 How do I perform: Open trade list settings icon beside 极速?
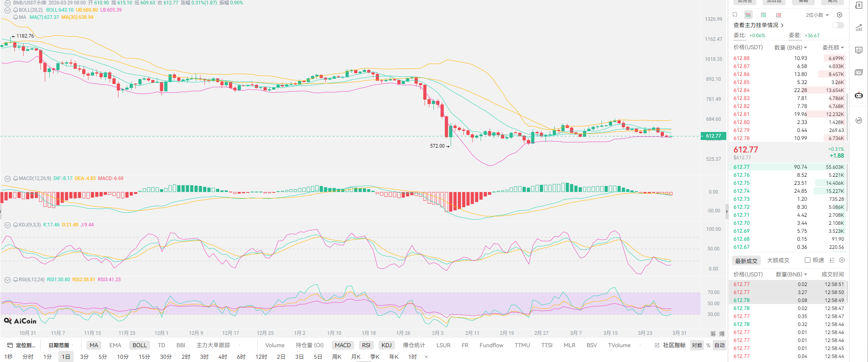pyautogui.click(x=842, y=260)
